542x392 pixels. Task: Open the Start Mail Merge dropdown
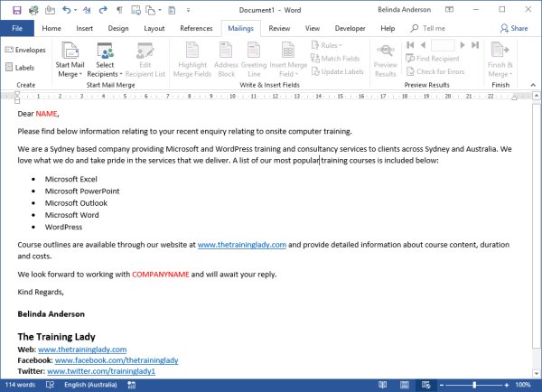(x=70, y=60)
